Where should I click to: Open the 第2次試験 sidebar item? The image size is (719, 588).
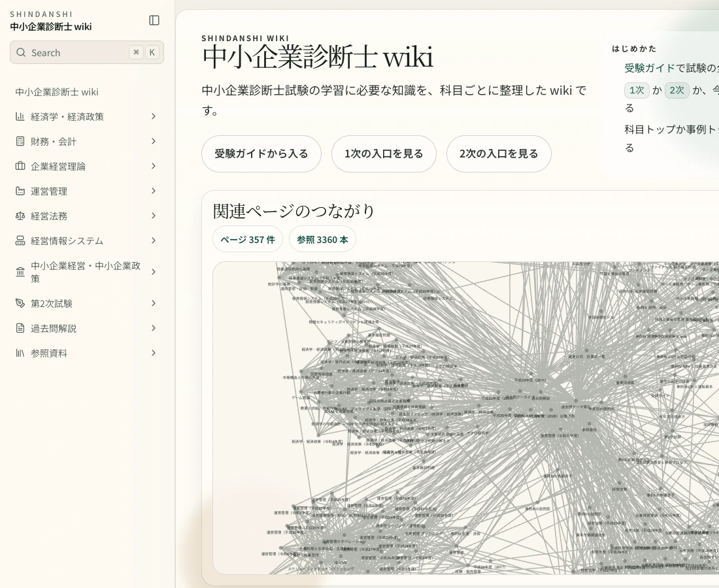pos(52,303)
